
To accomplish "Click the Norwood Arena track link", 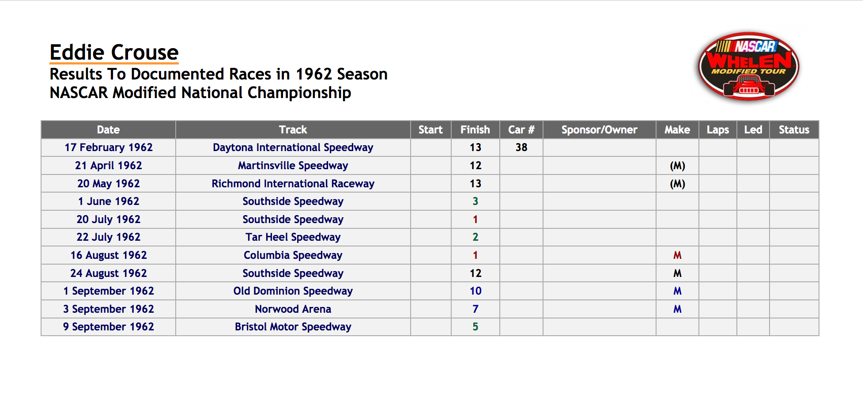I will coord(293,309).
